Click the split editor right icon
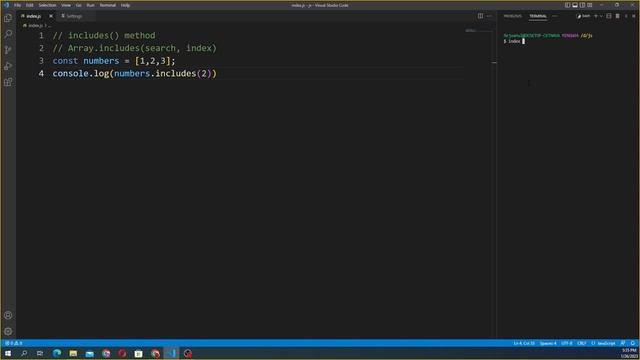This screenshot has width=640, height=360. (480, 16)
